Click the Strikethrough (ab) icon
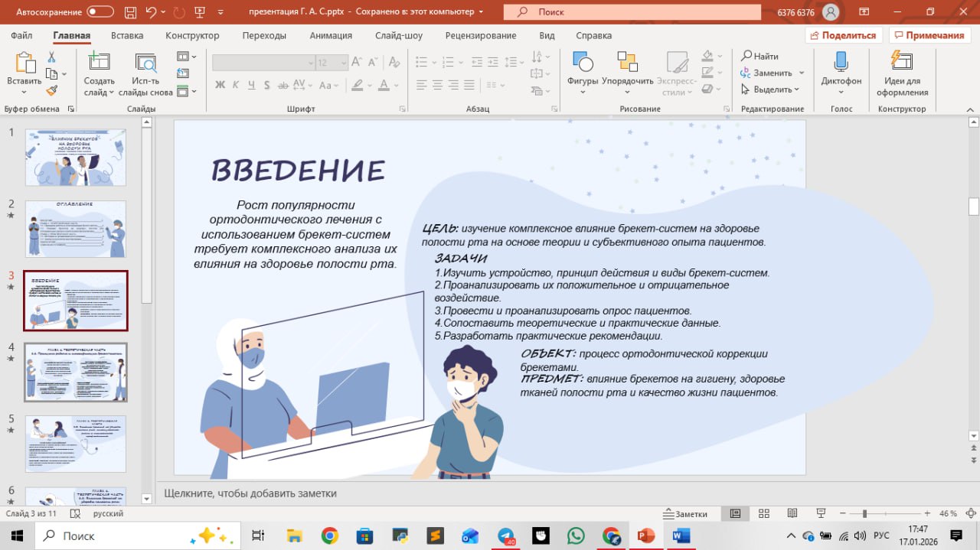 pyautogui.click(x=282, y=84)
